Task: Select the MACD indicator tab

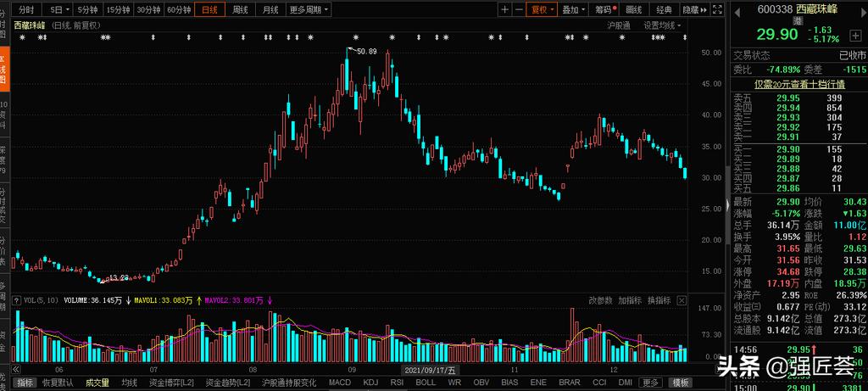Action: [339, 383]
